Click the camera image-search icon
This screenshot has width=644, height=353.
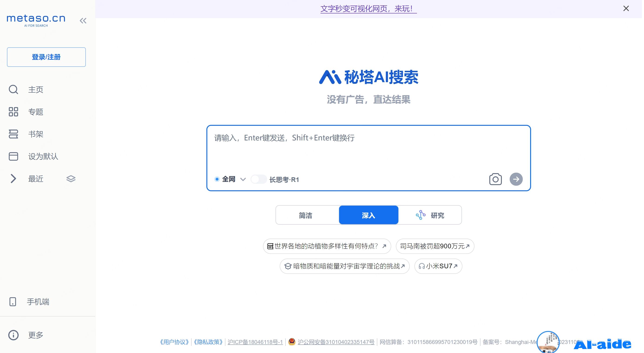(x=495, y=179)
